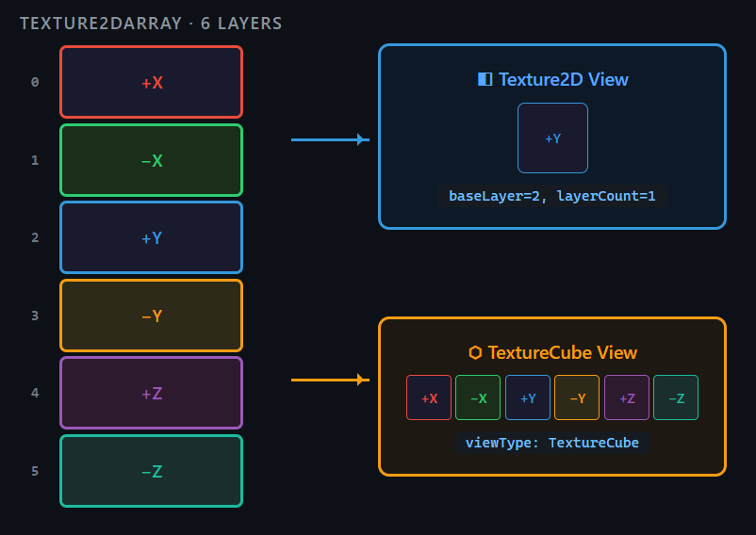Select the teal −Z layer at index 5

(152, 471)
